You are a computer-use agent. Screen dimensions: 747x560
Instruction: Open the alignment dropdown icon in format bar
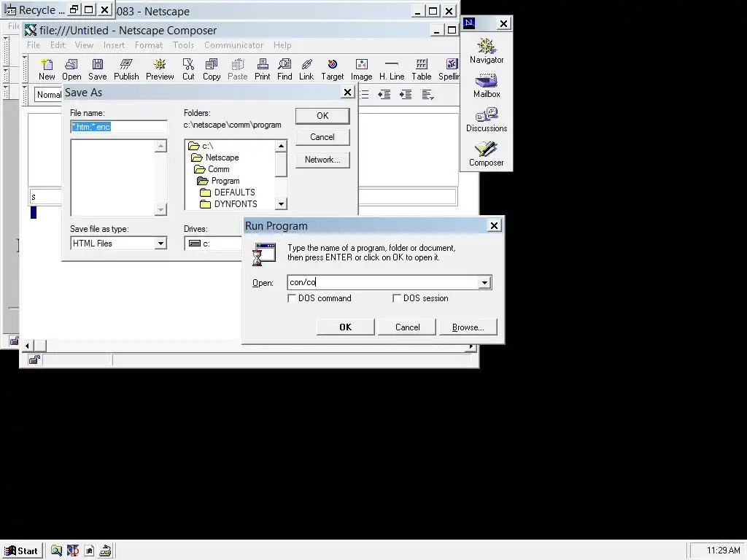click(427, 94)
